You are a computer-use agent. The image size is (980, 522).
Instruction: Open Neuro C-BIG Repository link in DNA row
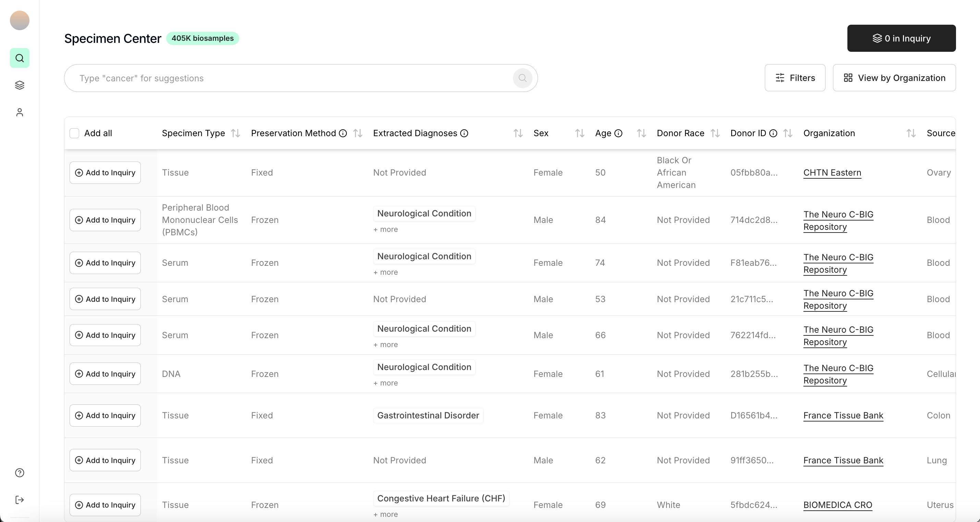(838, 375)
